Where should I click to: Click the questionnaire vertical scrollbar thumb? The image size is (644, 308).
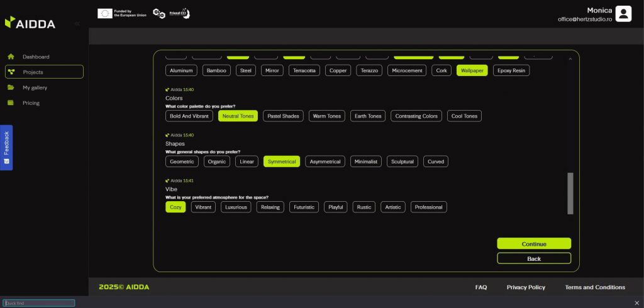coord(570,193)
